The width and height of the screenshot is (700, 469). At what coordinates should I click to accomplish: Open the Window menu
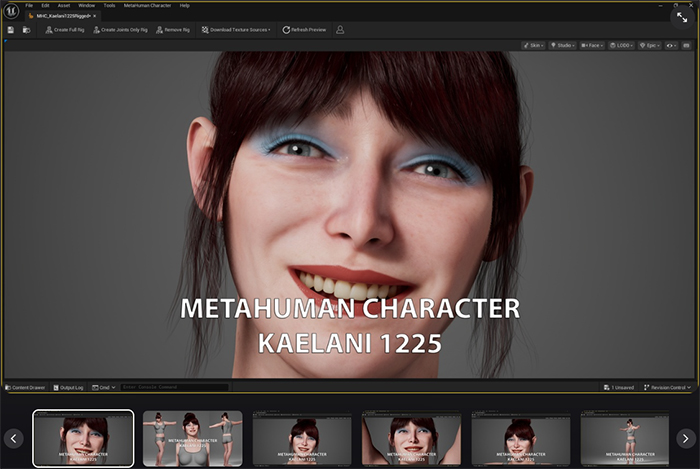86,5
